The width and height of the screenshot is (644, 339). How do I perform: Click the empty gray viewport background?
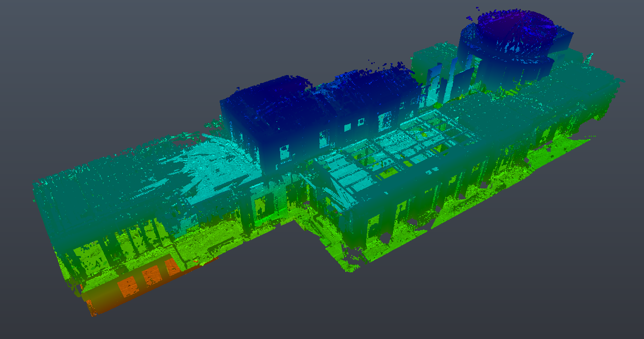[99, 50]
